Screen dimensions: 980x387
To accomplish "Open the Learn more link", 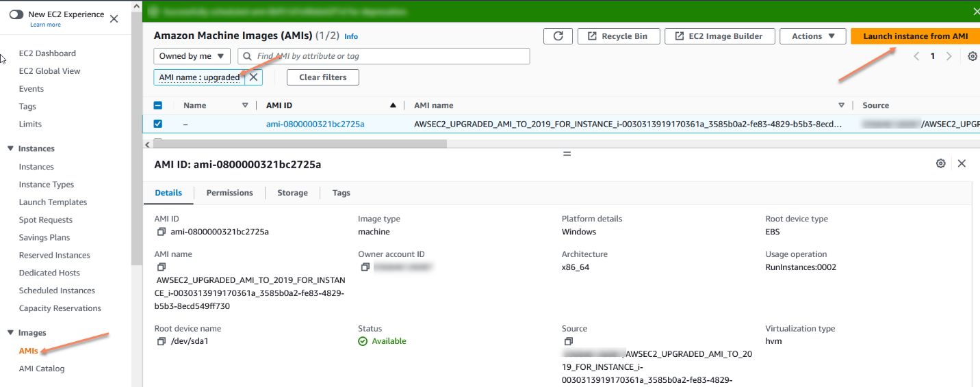I will 45,25.
